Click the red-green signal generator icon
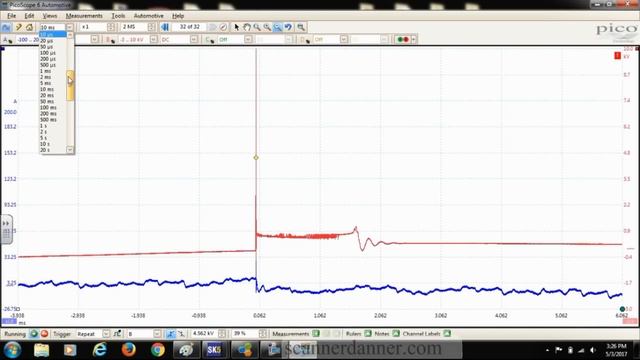Viewport: 640px width, 360px height. pos(403,40)
